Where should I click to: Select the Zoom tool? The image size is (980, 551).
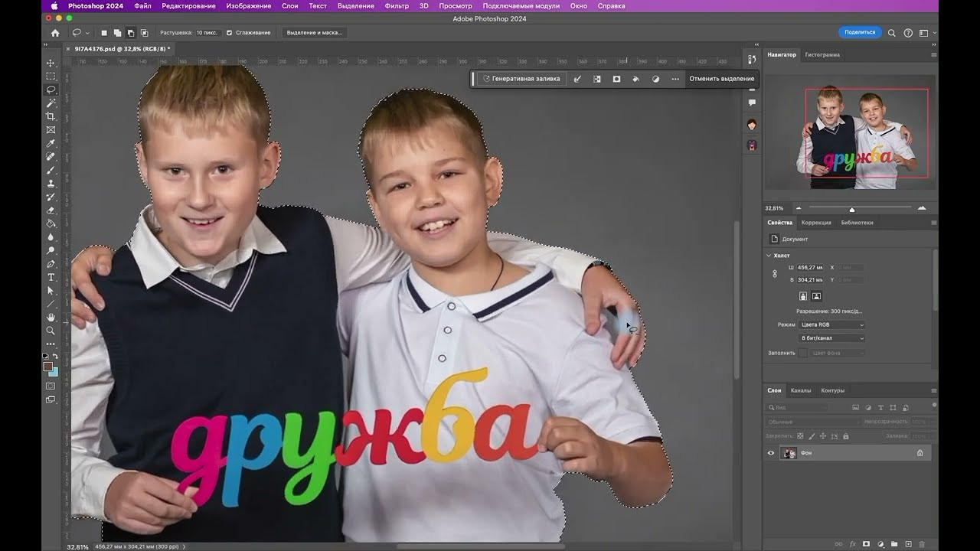51,331
